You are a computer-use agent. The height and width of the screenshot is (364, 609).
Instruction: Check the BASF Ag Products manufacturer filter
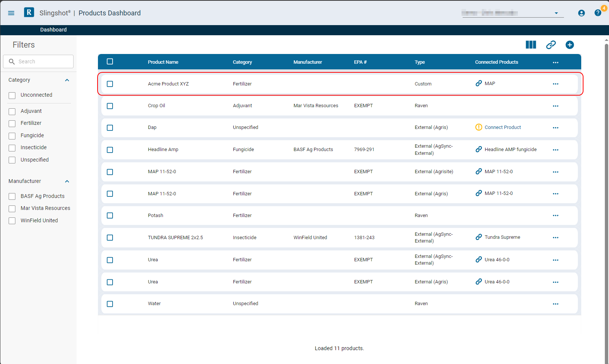pos(12,196)
